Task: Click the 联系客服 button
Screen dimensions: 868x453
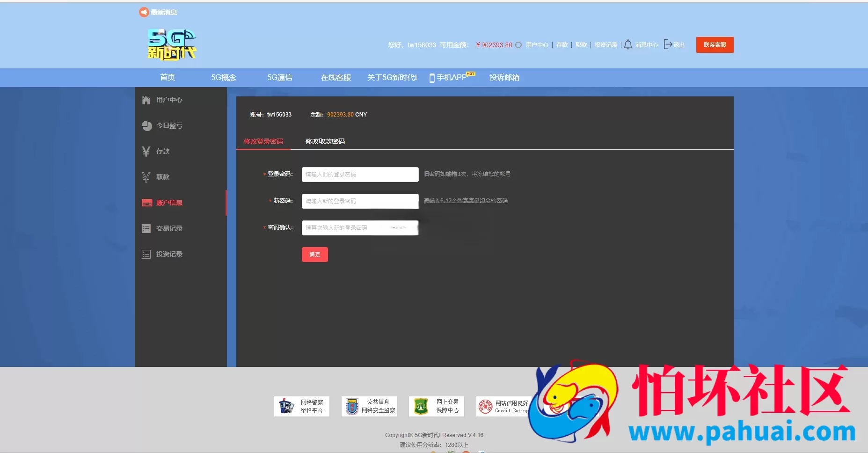Action: point(715,45)
